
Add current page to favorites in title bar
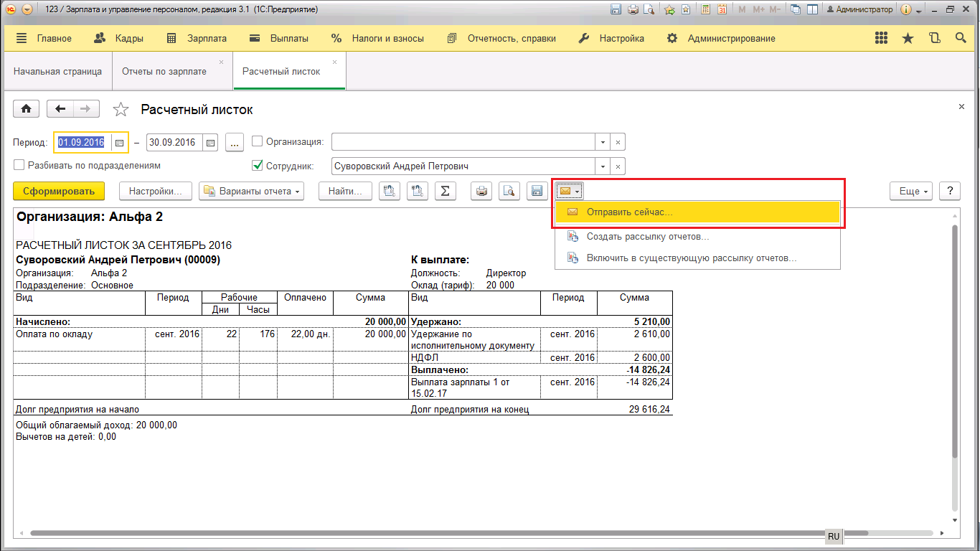[x=669, y=9]
